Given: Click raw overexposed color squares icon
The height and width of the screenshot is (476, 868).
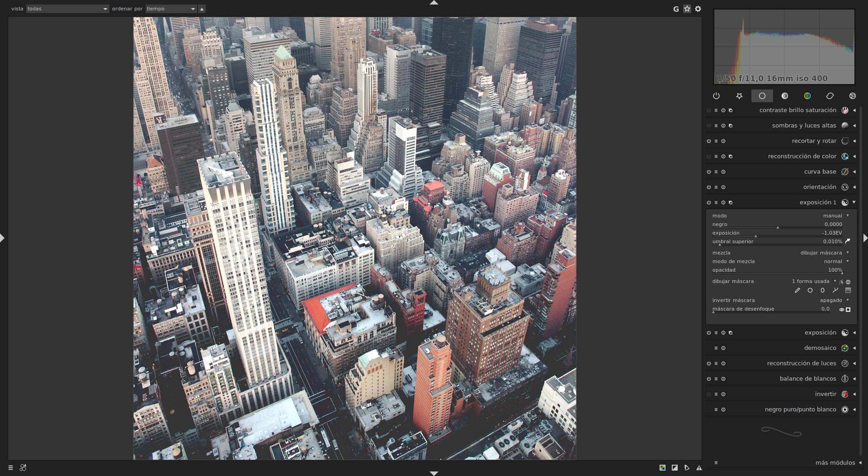Looking at the screenshot, I should coord(662,468).
